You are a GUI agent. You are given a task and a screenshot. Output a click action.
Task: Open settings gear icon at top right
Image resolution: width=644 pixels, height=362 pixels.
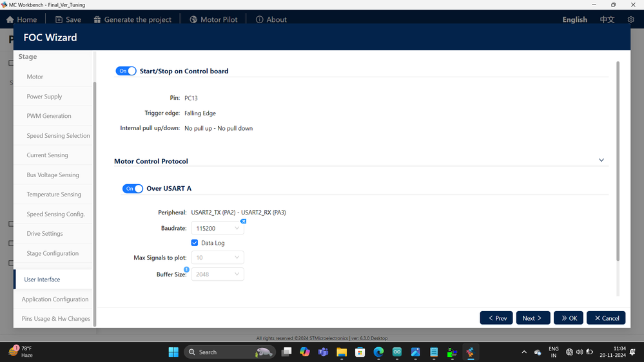point(631,20)
